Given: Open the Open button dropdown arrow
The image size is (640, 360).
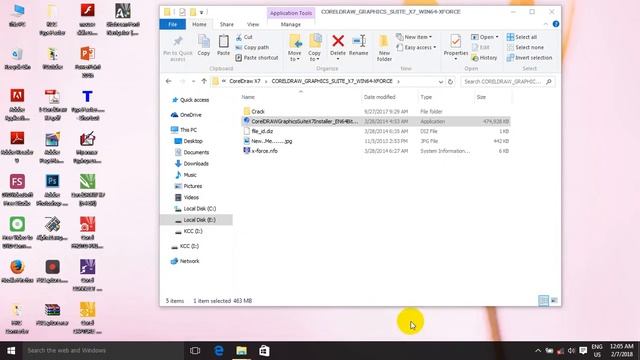Looking at the screenshot, I should click(x=497, y=37).
